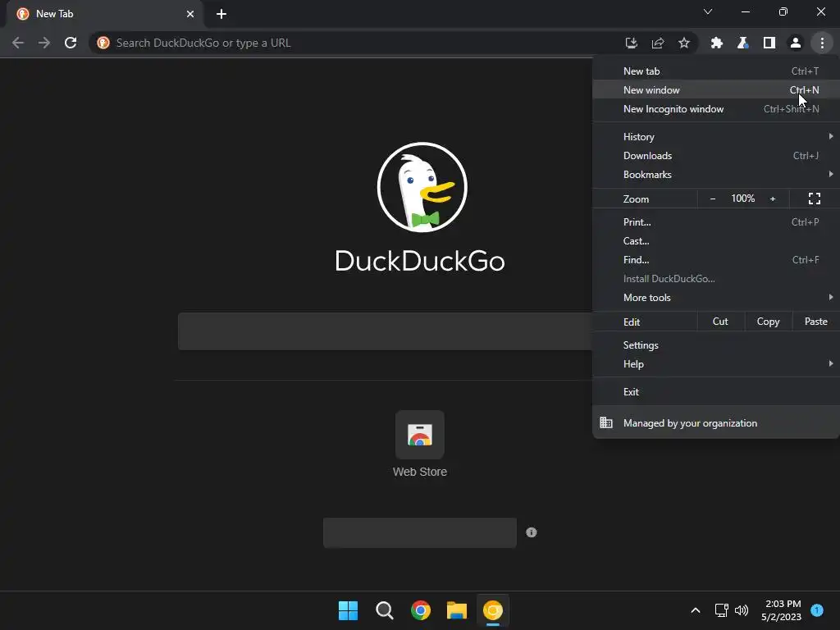Open Downloads from the menu
Screen dimensions: 840x630
coord(715,155)
